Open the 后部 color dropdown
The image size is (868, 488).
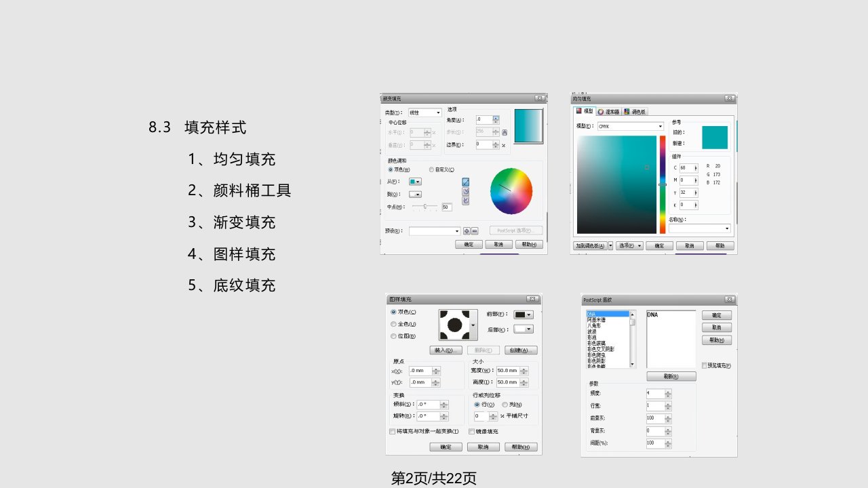[x=524, y=329]
